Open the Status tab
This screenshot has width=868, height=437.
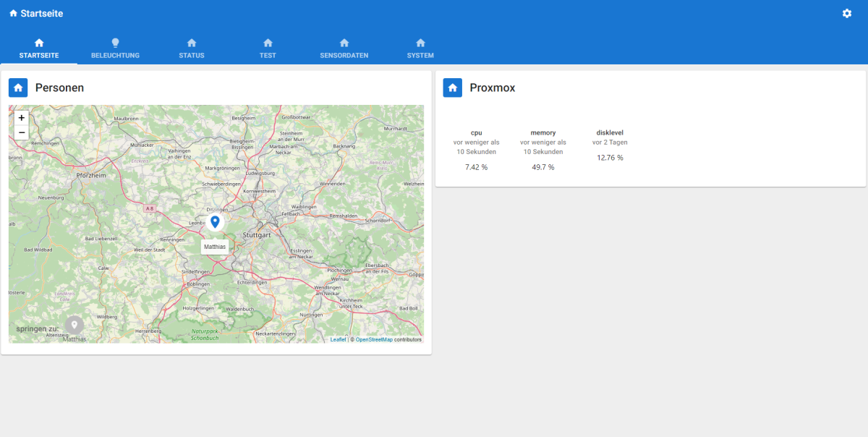point(192,48)
